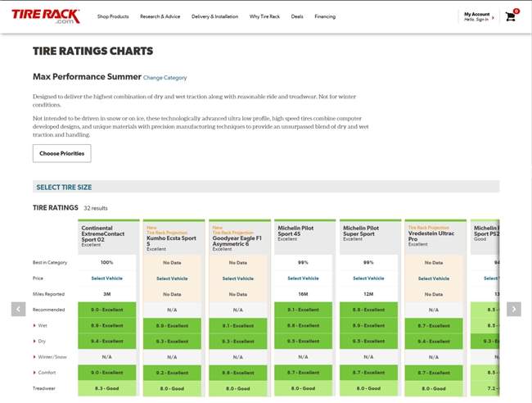This screenshot has height=403, width=532.
Task: Expand the Comfort rating row
Action: [43, 373]
